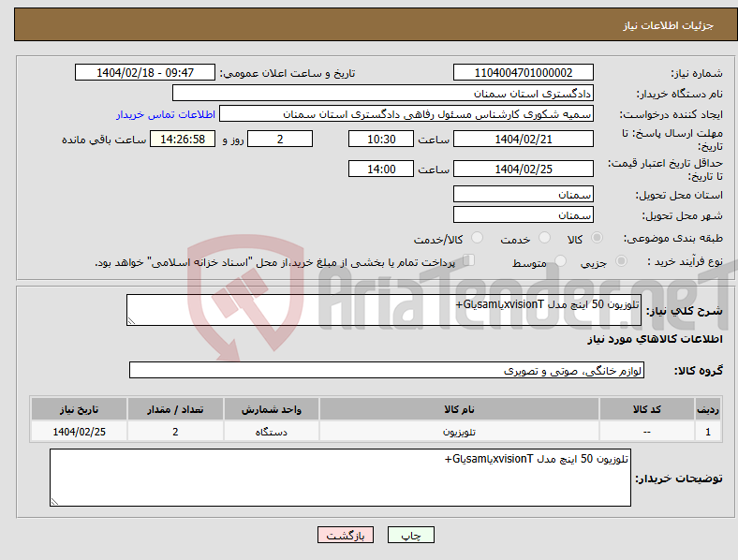
Task: Click the price validity time 14:00
Action: 381,169
